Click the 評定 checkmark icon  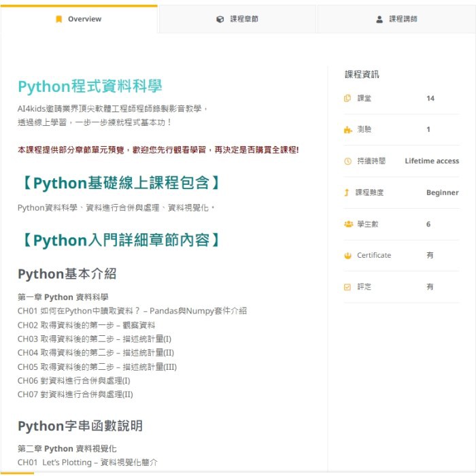[347, 287]
